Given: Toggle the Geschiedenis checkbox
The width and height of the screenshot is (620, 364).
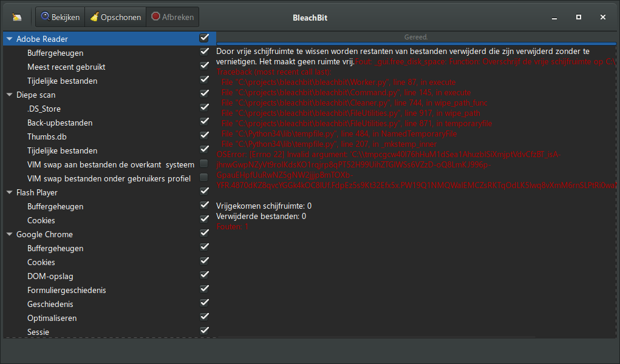Looking at the screenshot, I should click(204, 303).
